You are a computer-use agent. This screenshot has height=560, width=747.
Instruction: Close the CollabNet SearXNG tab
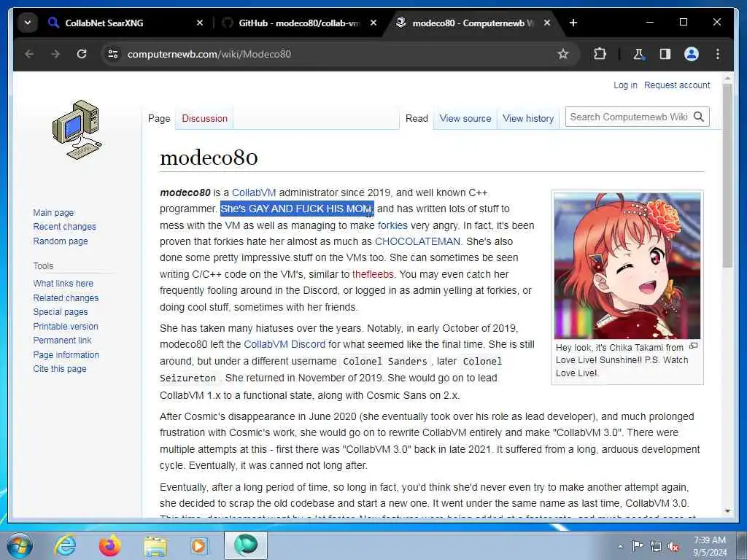pos(200,23)
